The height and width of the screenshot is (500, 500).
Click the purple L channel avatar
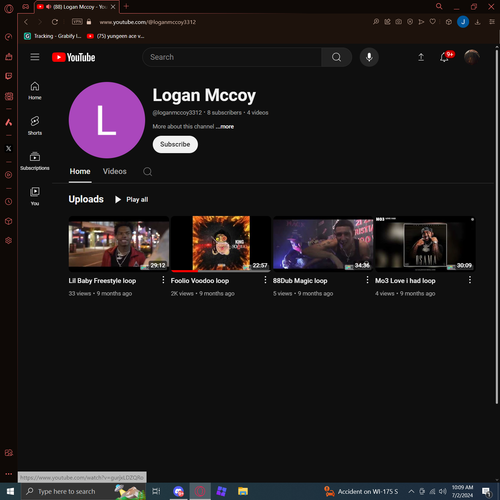coord(107,120)
